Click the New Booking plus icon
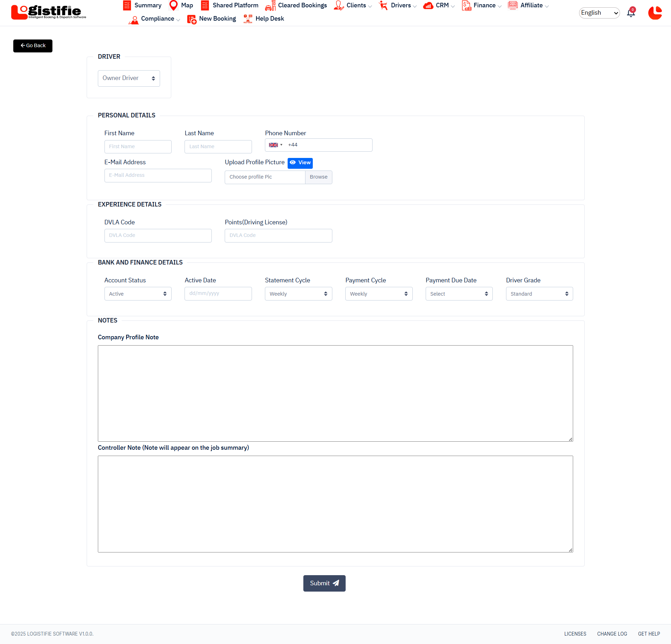Image resolution: width=671 pixels, height=644 pixels. (192, 19)
